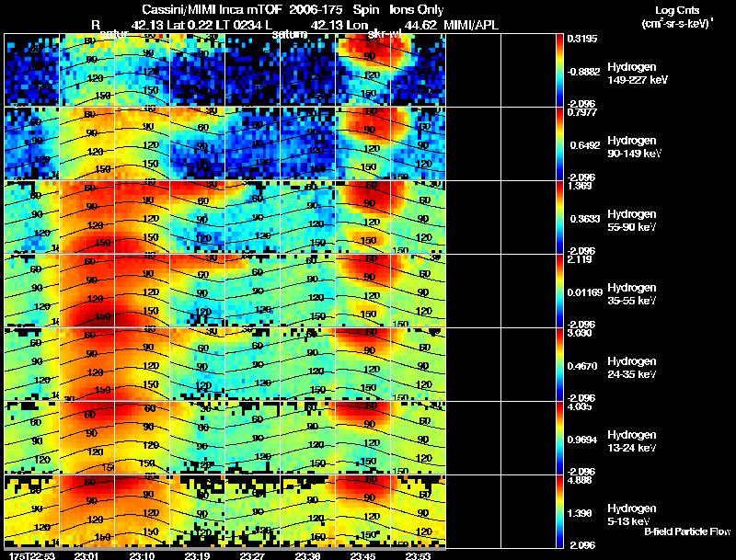Click the '1.369' color scale value

tap(580, 186)
